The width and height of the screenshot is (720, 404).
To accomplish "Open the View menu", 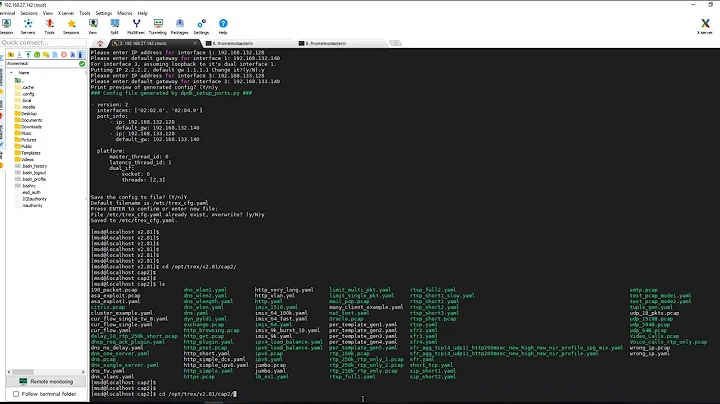I will [x=48, y=13].
